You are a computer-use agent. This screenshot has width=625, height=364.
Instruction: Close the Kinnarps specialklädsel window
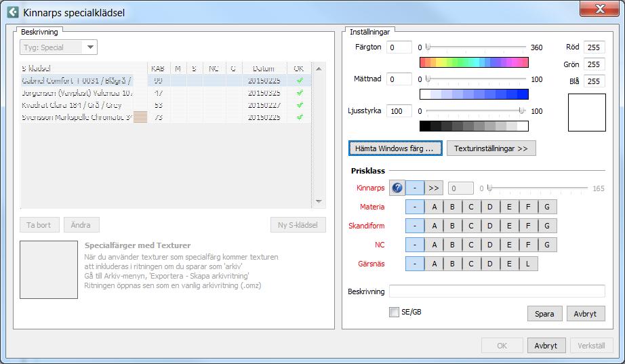[x=599, y=8]
